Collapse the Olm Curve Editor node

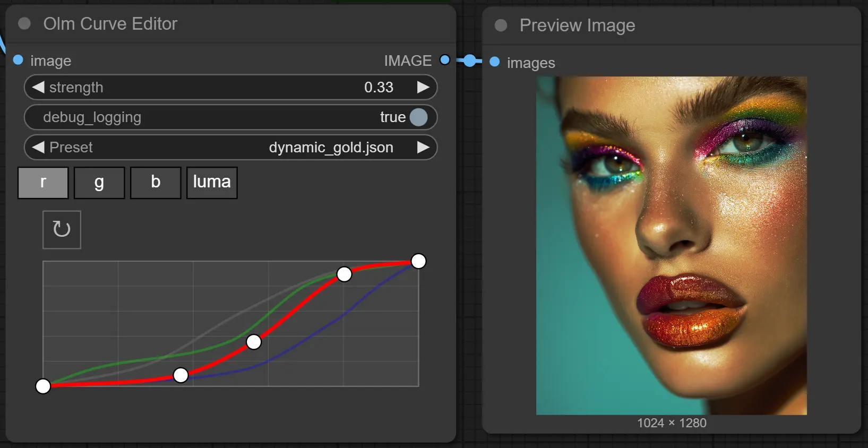click(x=24, y=24)
